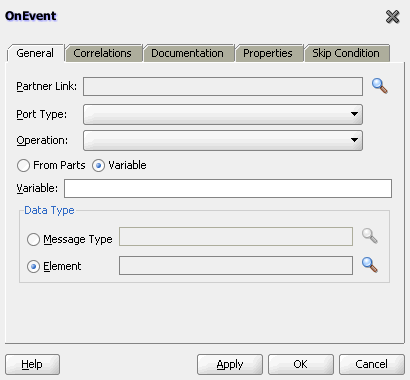Select the General tab
Screen dimensions: 410x380
(x=35, y=53)
